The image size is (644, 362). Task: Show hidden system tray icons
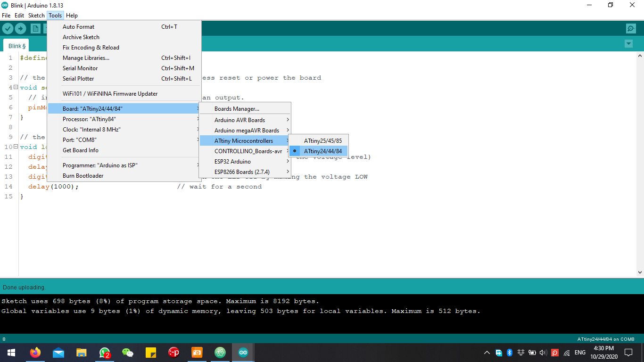pos(487,353)
